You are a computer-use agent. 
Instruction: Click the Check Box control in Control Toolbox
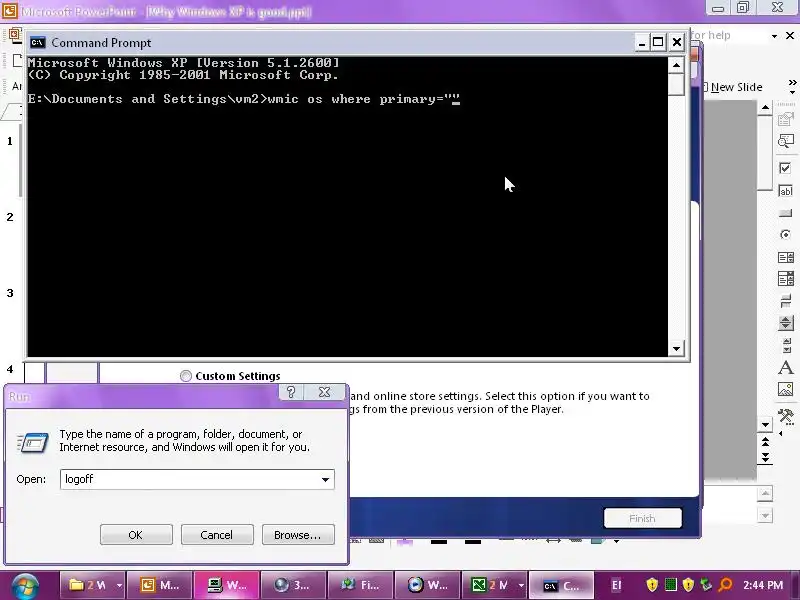(785, 168)
